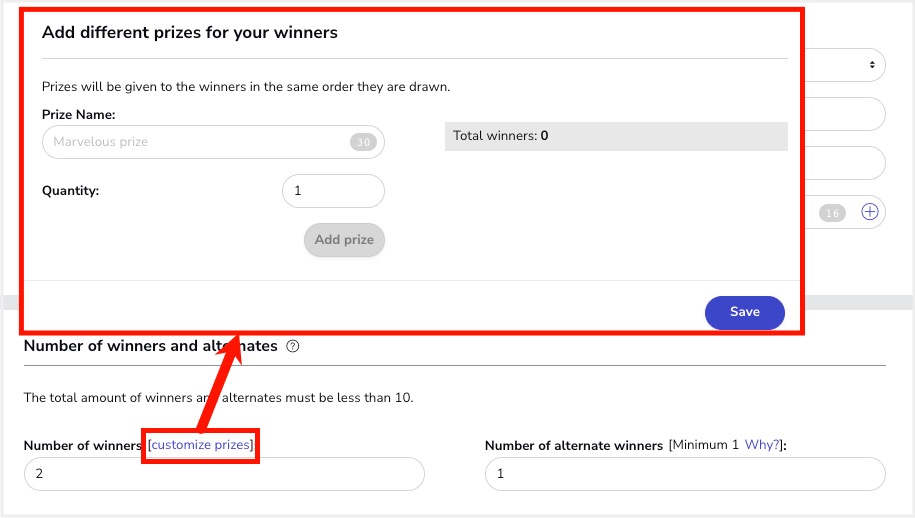The width and height of the screenshot is (915, 518).
Task: Open the select dropdown arrow at top right
Action: pyautogui.click(x=872, y=65)
